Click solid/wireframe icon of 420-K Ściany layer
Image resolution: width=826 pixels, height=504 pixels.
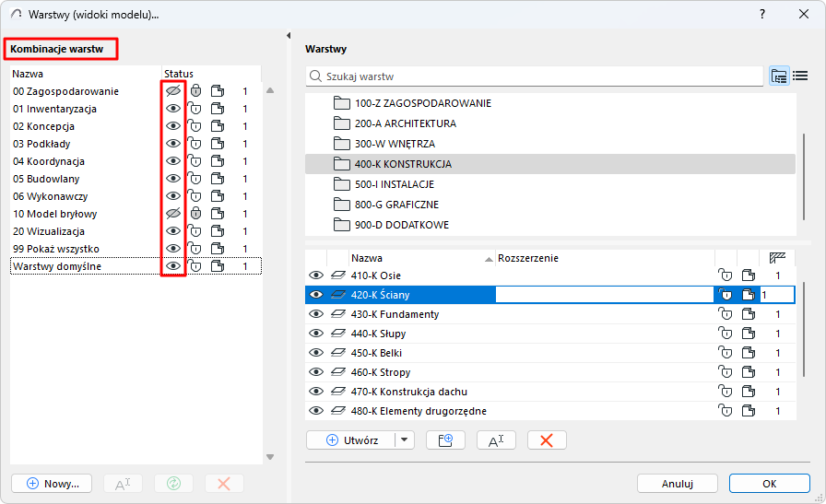pos(748,295)
